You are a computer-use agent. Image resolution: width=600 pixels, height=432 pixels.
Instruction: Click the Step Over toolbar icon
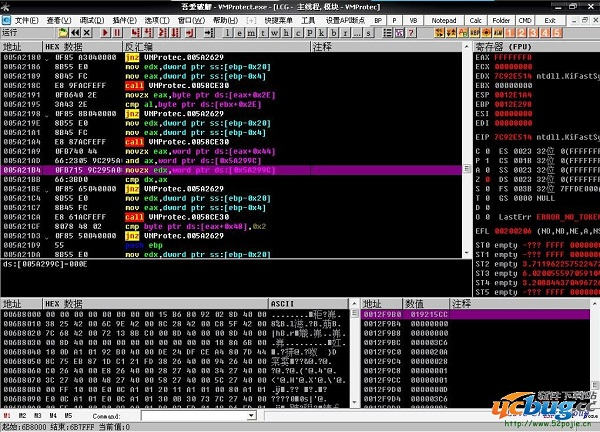148,33
